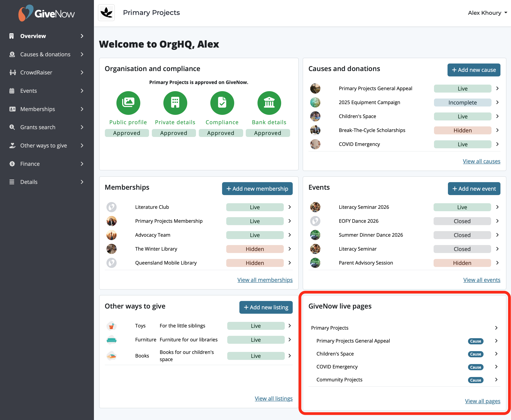Image resolution: width=511 pixels, height=420 pixels.
Task: Click the Events calendar icon in sidebar
Action: 12,91
